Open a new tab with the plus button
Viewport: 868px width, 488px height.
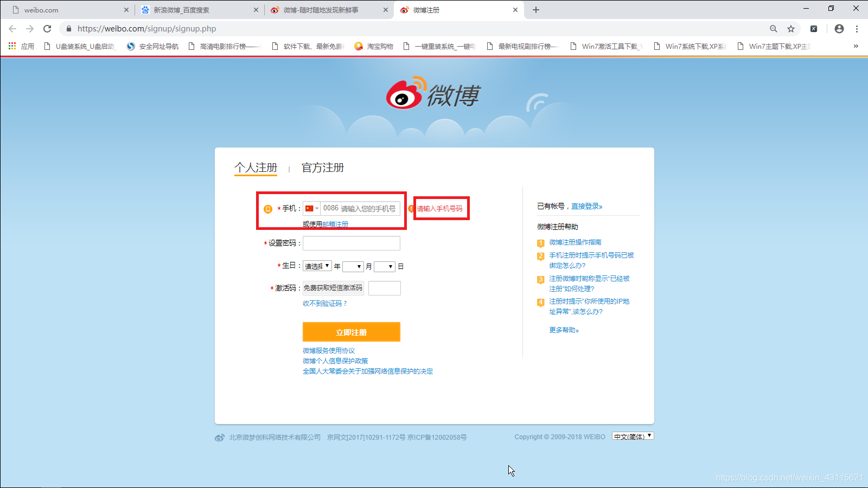536,10
